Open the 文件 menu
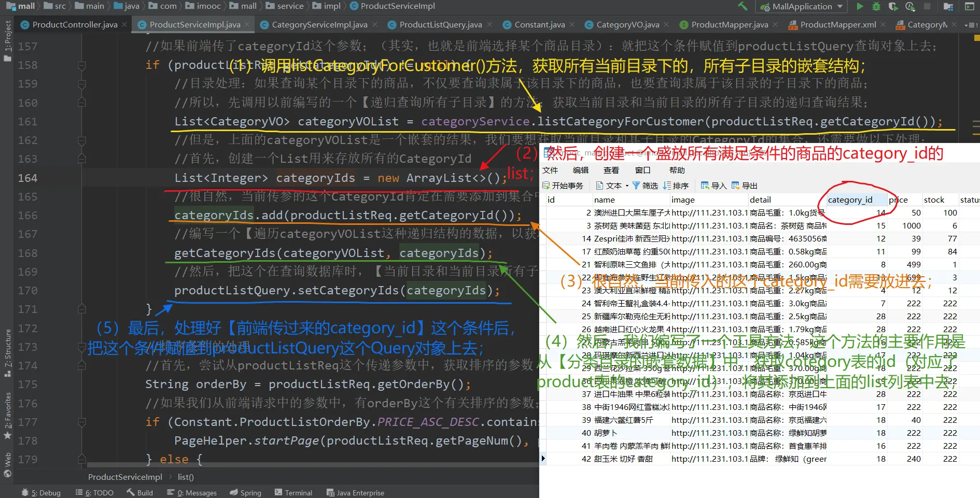The width and height of the screenshot is (980, 498). (550, 170)
